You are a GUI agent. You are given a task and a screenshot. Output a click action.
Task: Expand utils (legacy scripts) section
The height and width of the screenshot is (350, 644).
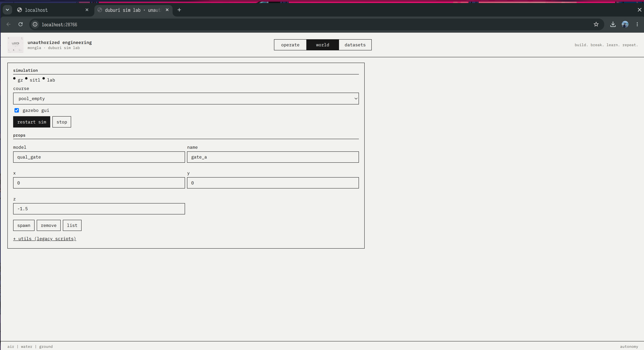pyautogui.click(x=44, y=238)
